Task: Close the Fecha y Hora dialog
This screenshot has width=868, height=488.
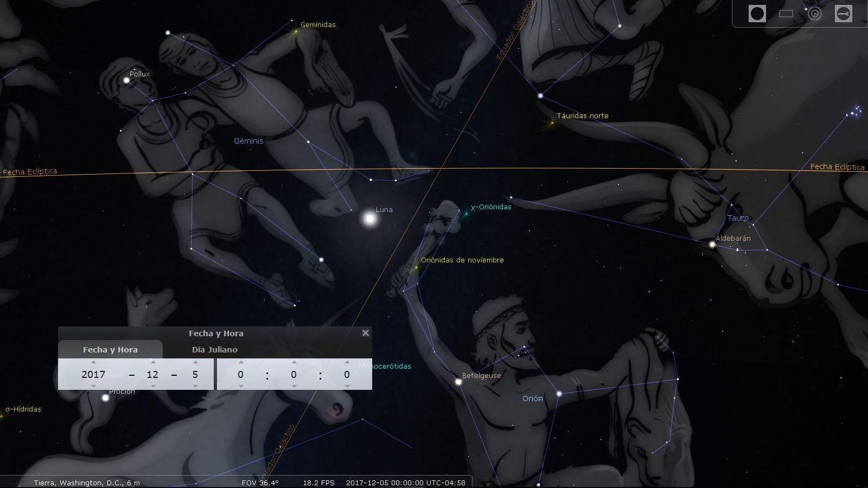Action: point(366,333)
